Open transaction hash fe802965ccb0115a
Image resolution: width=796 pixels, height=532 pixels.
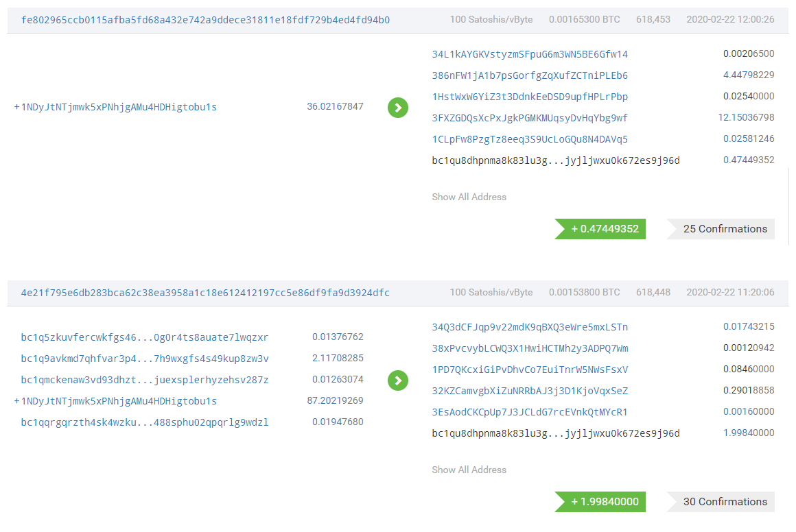click(x=205, y=20)
